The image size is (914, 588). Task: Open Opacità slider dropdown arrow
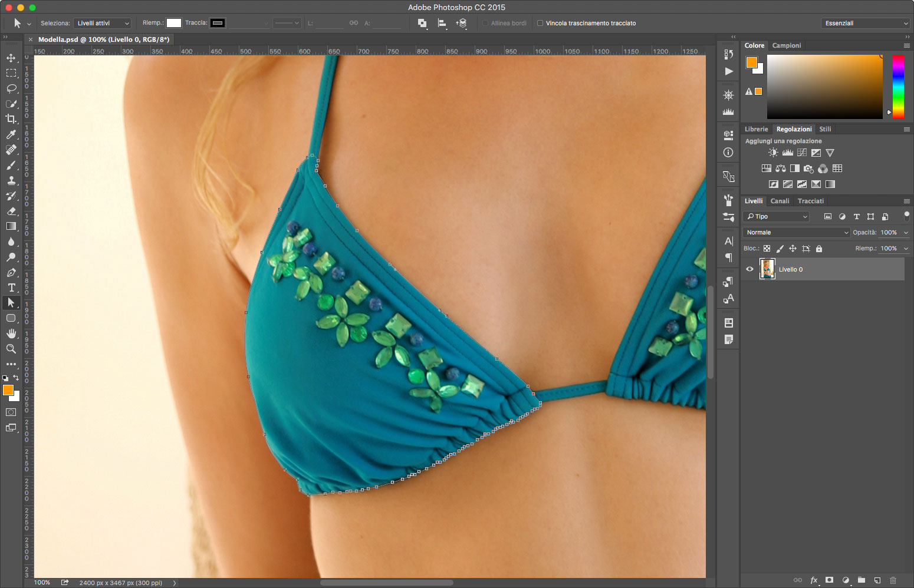point(906,233)
